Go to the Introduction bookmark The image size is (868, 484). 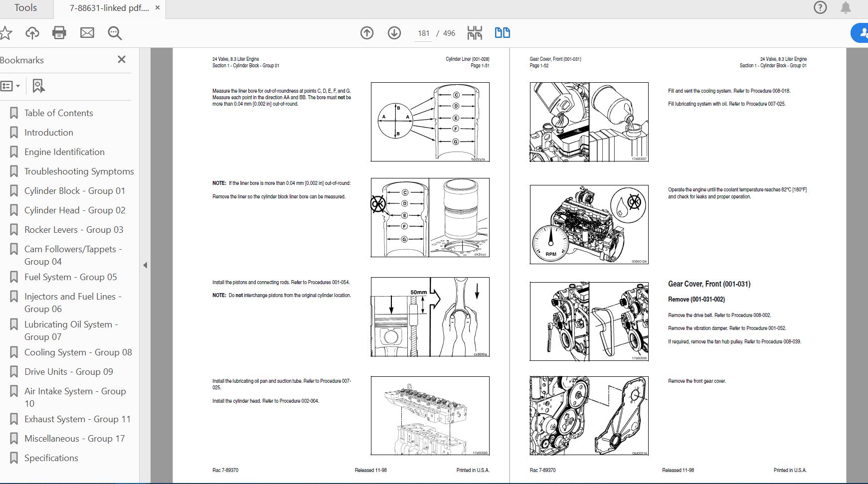click(x=49, y=133)
